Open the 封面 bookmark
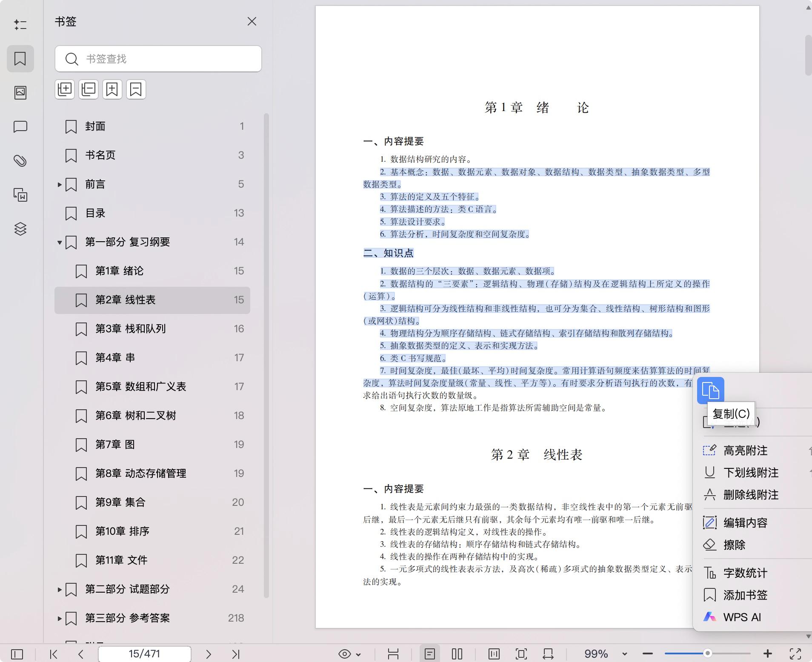This screenshot has height=662, width=812. pyautogui.click(x=152, y=126)
